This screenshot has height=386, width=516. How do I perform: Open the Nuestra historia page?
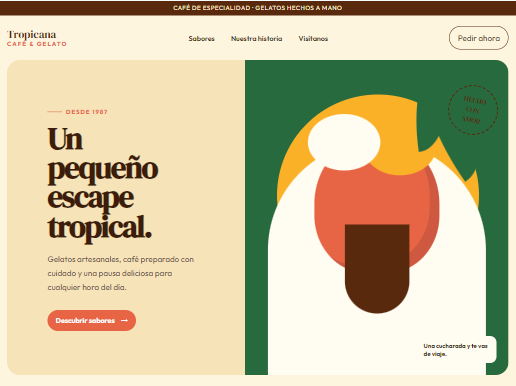point(256,39)
